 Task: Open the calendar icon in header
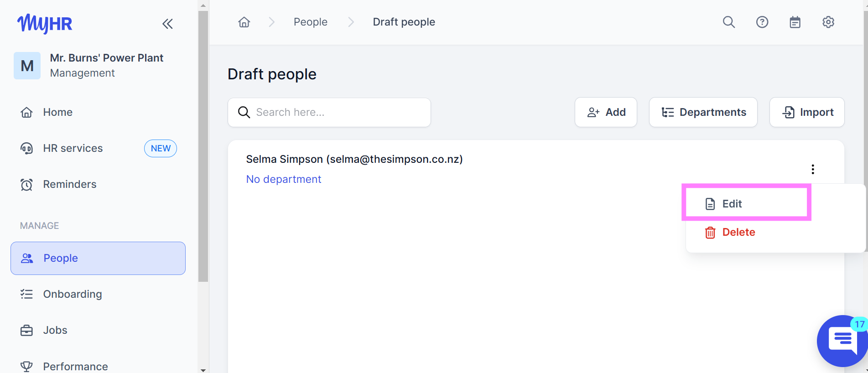[795, 22]
